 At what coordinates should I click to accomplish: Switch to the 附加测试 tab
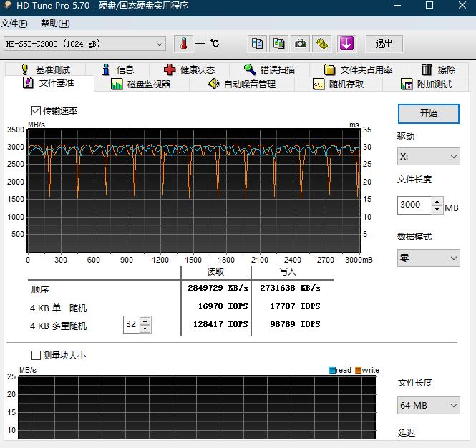click(x=426, y=84)
